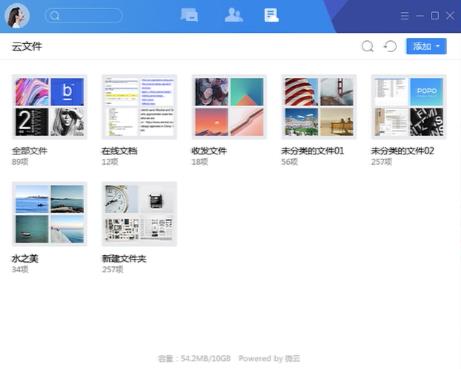Refresh the cloud files list
Viewport: 461px width, 369px height.
(390, 46)
